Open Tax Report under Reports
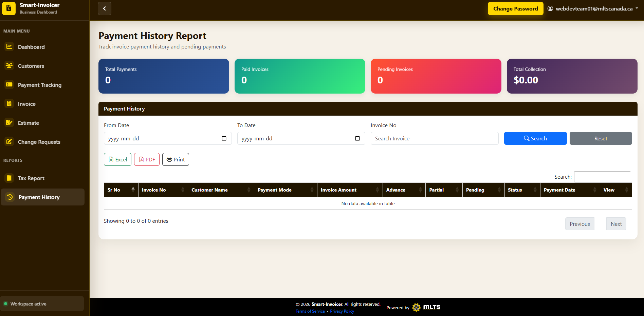 point(42,178)
